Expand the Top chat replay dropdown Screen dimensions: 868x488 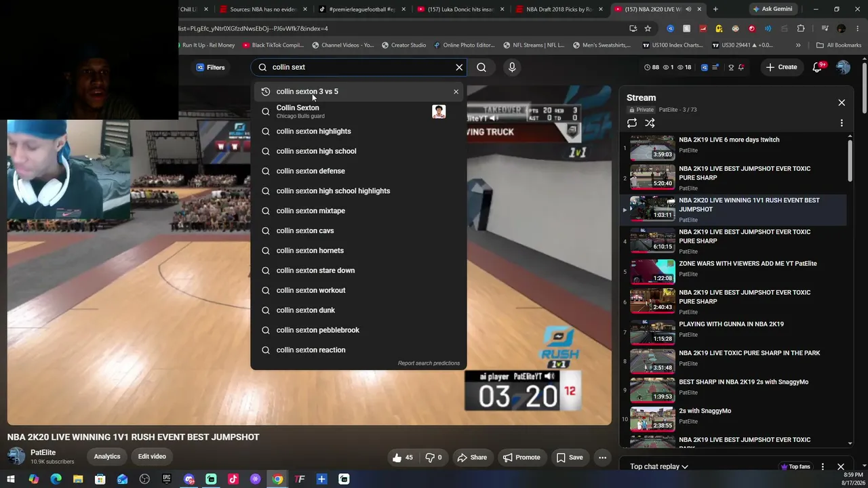point(659,466)
